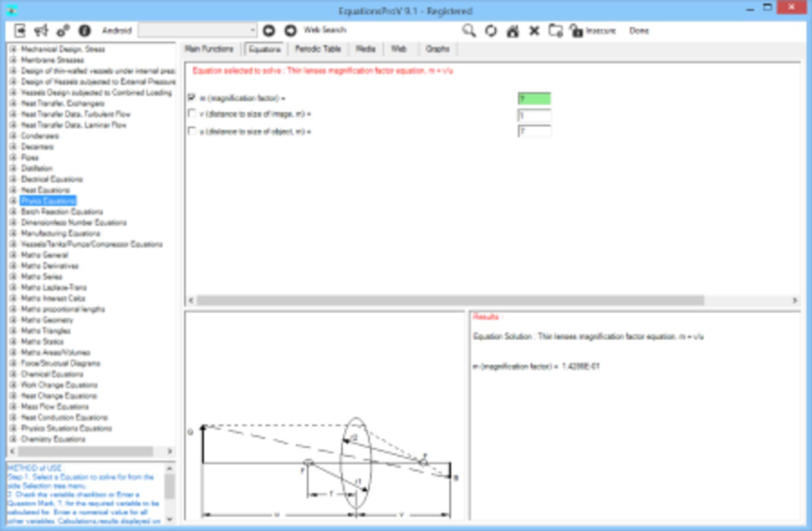Click the v value input field
Viewport: 812px width, 531px height.
[x=534, y=115]
